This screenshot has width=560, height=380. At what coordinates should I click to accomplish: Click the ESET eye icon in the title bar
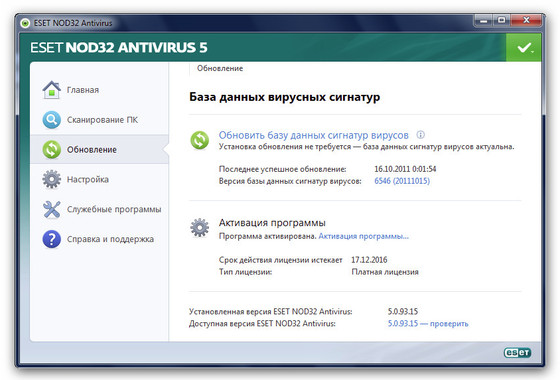(25, 23)
